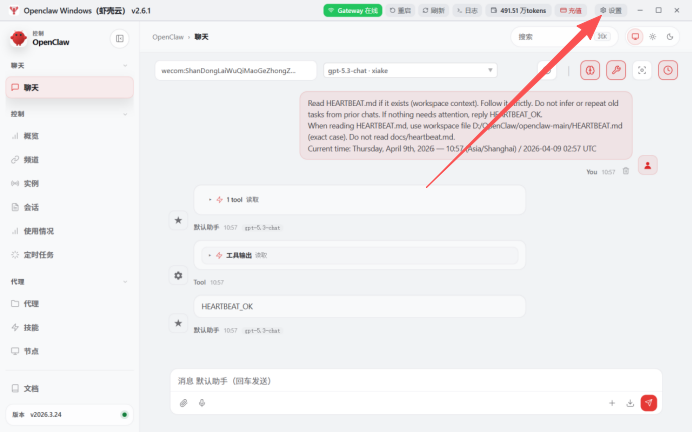Click the user avatar icon

click(x=647, y=166)
